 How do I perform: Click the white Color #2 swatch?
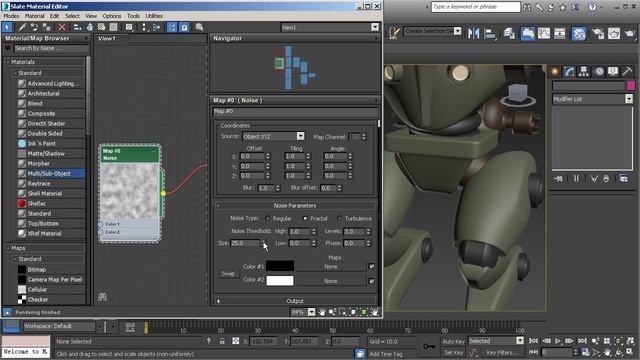tap(280, 280)
